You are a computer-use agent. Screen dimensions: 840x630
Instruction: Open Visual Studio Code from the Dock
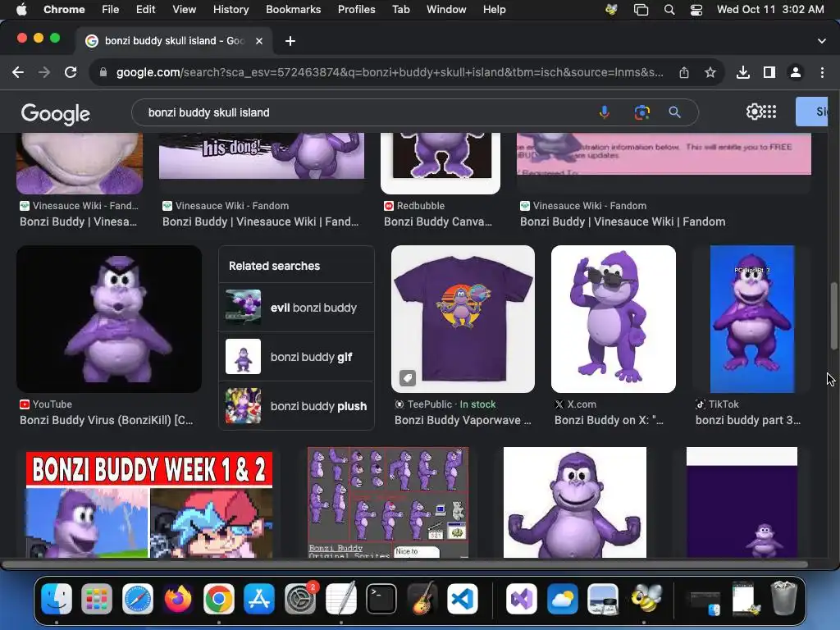pos(463,598)
